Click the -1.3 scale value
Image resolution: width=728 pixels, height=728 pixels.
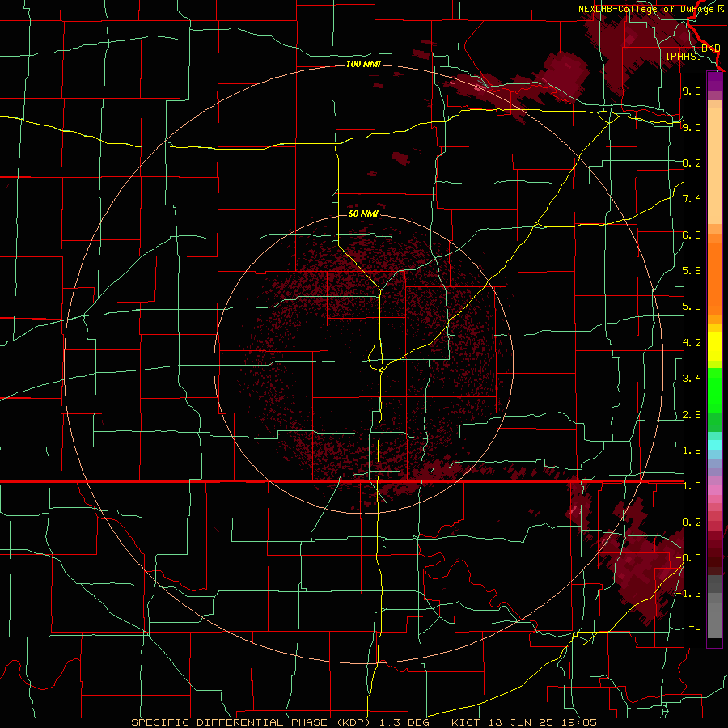point(688,594)
